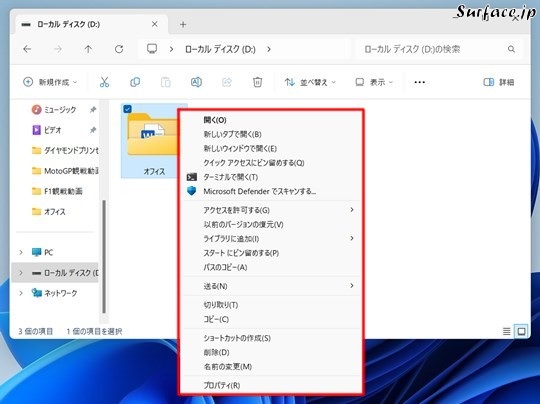Add a new tab with plus button
Screen dimensions: 540x404
(x=183, y=24)
